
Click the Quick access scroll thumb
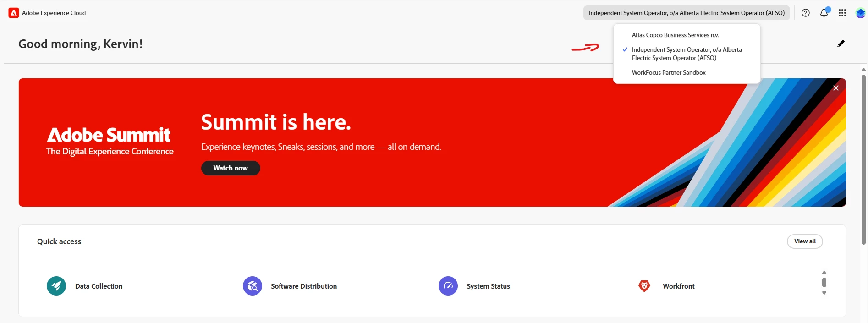(x=824, y=282)
